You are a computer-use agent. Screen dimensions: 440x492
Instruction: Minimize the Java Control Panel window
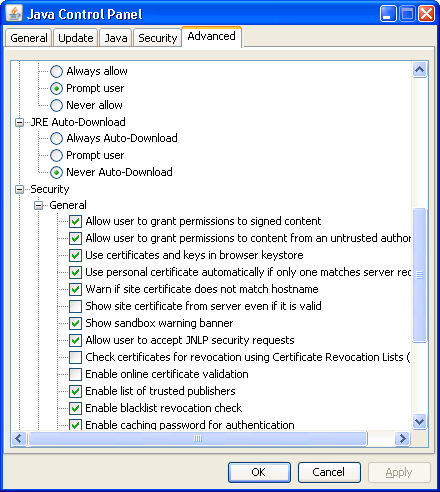(x=388, y=14)
